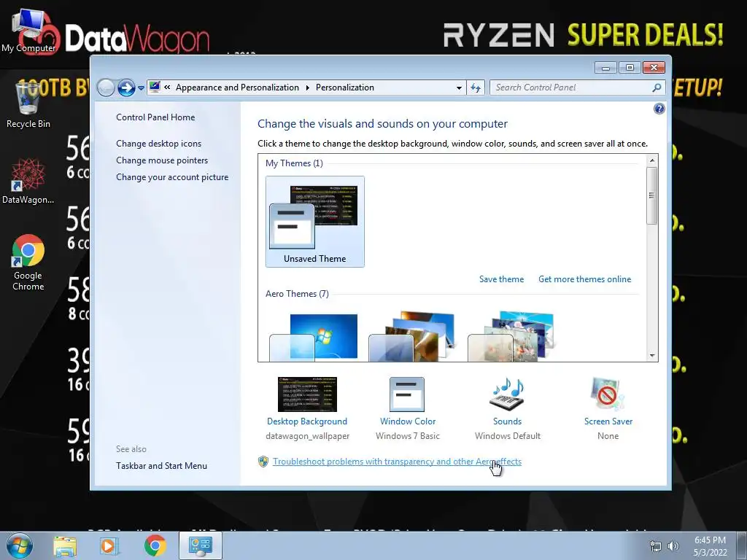
Task: Click the network tray icon
Action: point(656,546)
